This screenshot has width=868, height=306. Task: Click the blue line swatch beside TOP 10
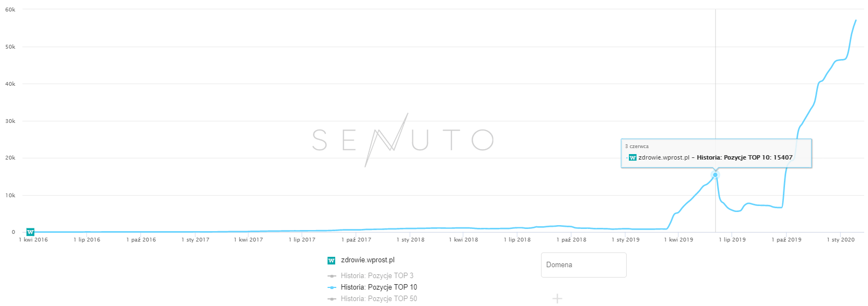pyautogui.click(x=331, y=287)
